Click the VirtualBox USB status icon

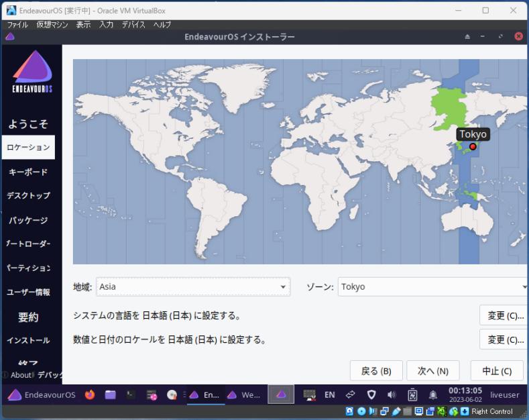[396, 411]
